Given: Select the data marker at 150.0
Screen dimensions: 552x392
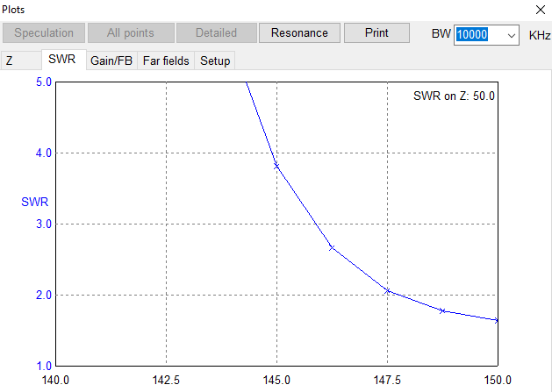Looking at the screenshot, I should pos(497,320).
